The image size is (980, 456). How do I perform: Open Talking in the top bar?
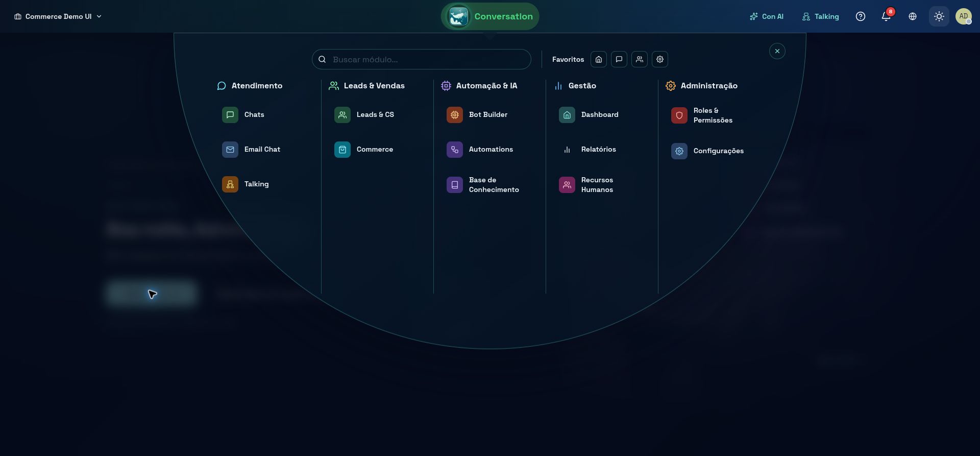tap(820, 16)
